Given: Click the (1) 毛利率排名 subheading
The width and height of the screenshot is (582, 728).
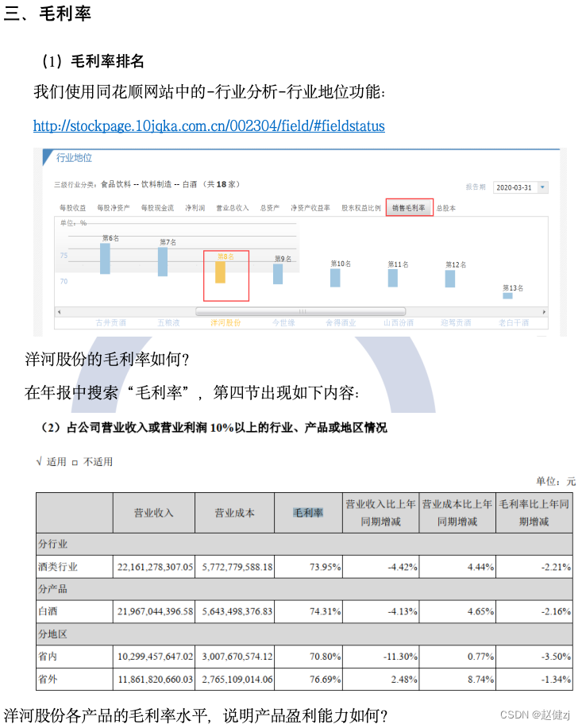Looking at the screenshot, I should click(x=93, y=61).
